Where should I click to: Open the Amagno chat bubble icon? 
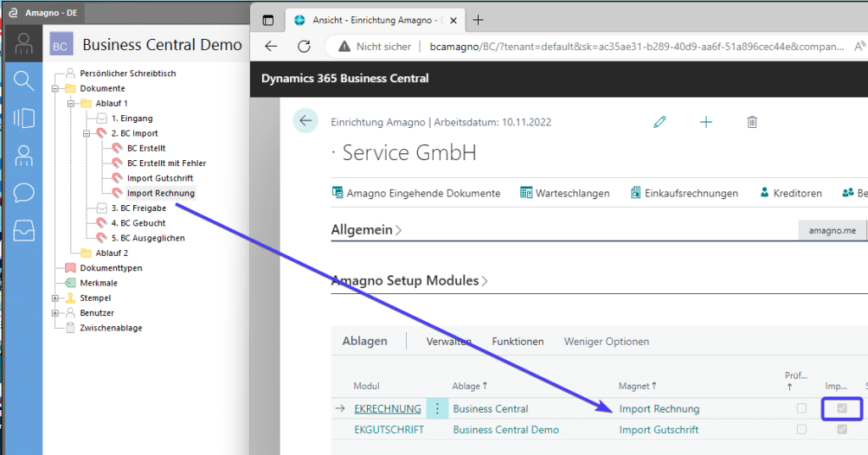[x=23, y=193]
